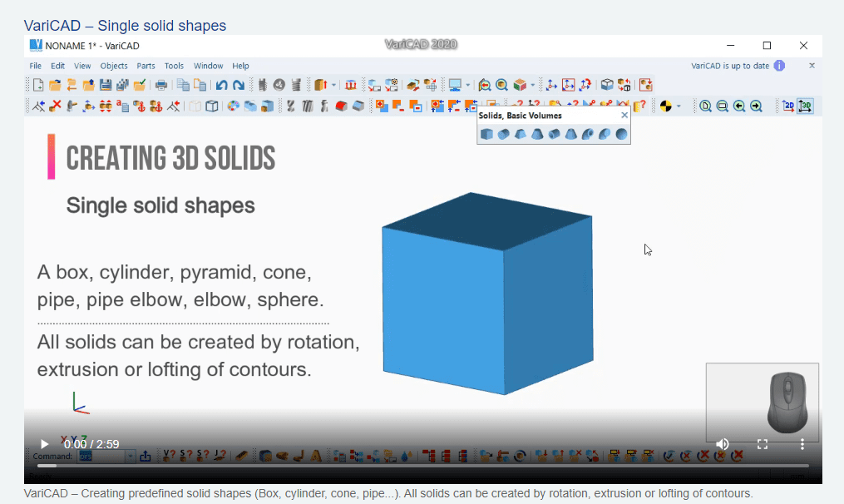Undo the last action
The height and width of the screenshot is (504, 844).
click(x=222, y=85)
